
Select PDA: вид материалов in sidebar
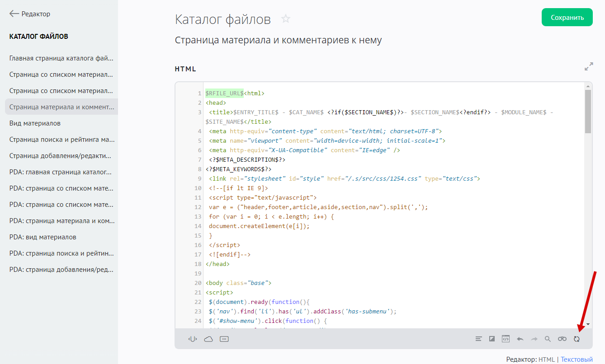(43, 237)
